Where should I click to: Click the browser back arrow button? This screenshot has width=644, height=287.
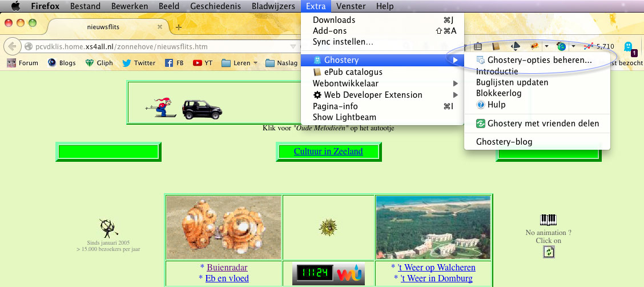tap(11, 46)
